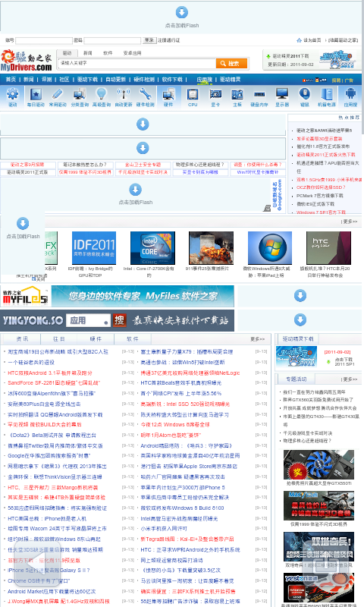Viewport: 364px width, 607px height.
Task: Select the 驱动 search tab
Action: [67, 53]
